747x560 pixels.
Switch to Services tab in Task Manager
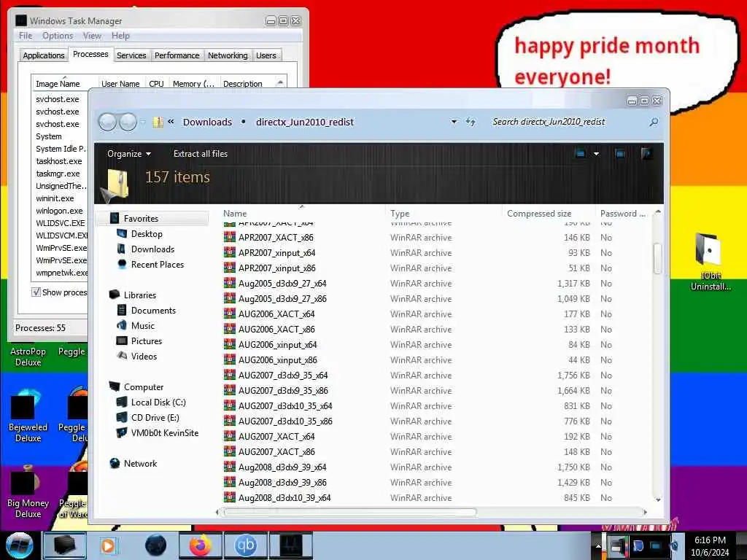pos(131,55)
